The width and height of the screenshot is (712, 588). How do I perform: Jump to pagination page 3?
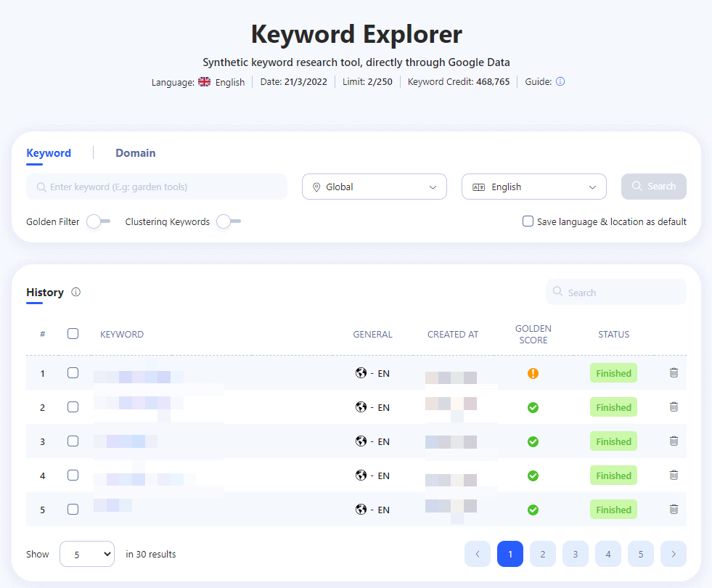click(x=576, y=554)
